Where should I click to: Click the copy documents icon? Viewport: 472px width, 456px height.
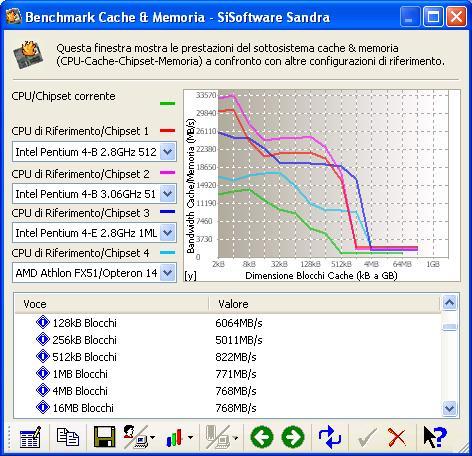pos(68,437)
